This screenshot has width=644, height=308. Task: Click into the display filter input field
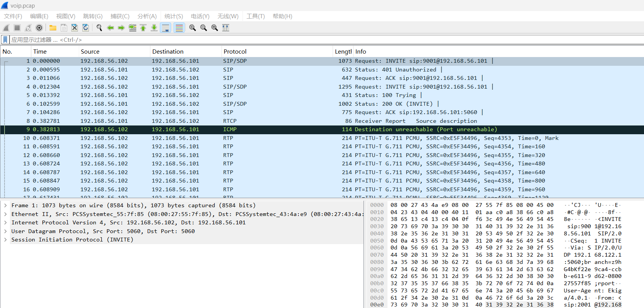click(x=327, y=40)
